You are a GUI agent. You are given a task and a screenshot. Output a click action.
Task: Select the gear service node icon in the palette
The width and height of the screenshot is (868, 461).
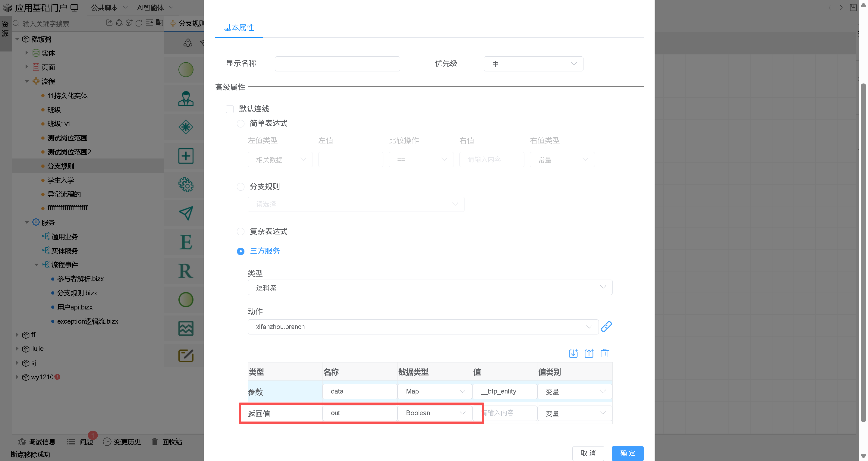pyautogui.click(x=186, y=185)
